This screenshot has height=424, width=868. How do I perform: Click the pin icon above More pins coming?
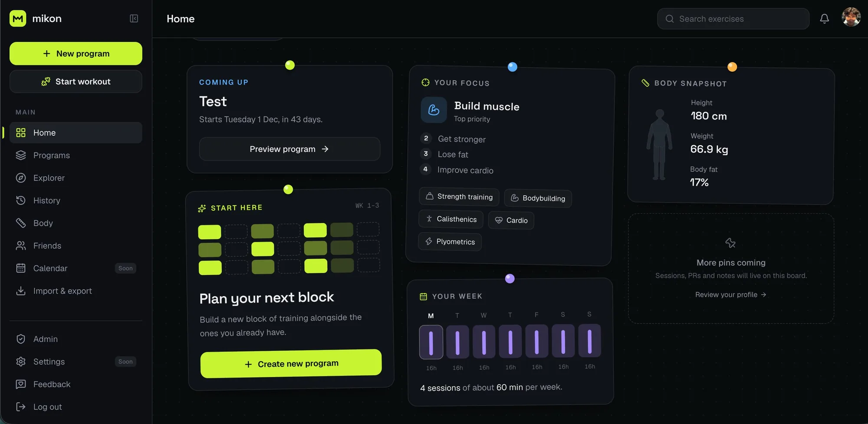pyautogui.click(x=730, y=243)
